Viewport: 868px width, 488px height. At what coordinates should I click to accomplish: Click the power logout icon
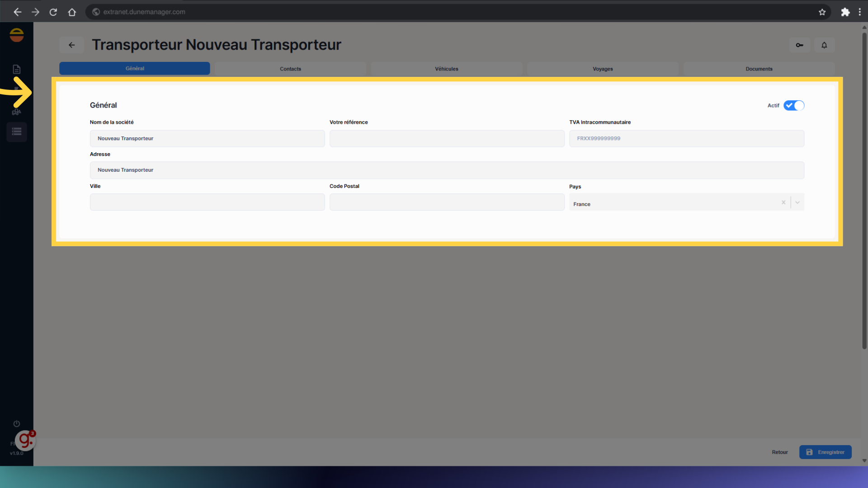[x=17, y=424]
